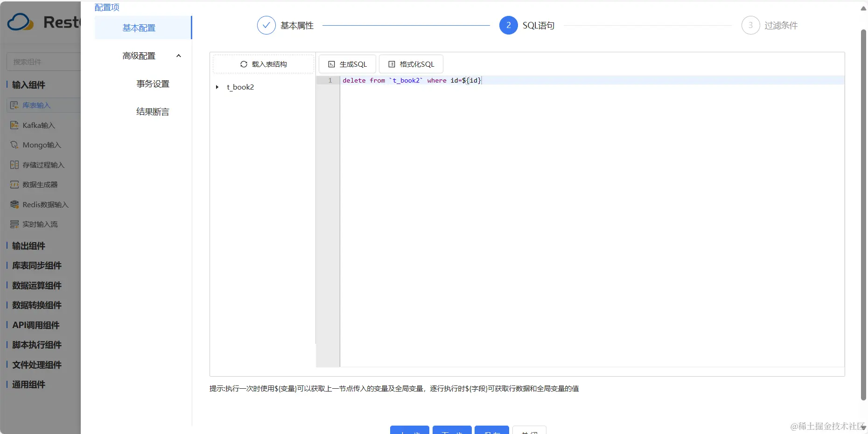Click the 格式化SQL button
868x434 pixels.
pyautogui.click(x=411, y=64)
